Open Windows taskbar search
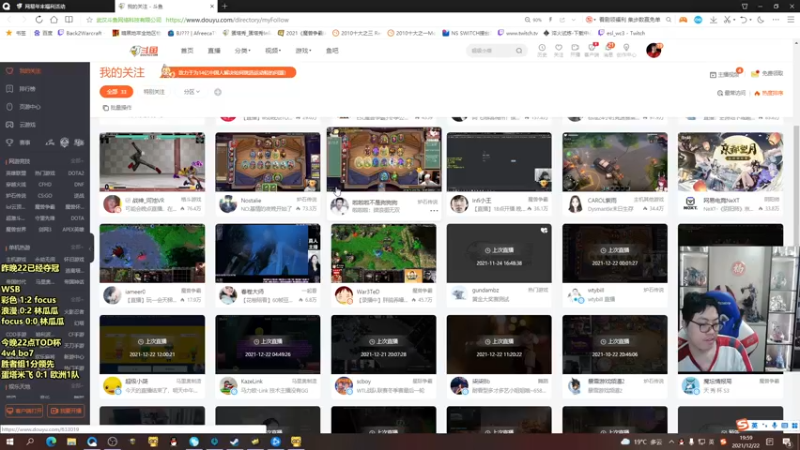This screenshot has width=800, height=450. tap(30, 442)
